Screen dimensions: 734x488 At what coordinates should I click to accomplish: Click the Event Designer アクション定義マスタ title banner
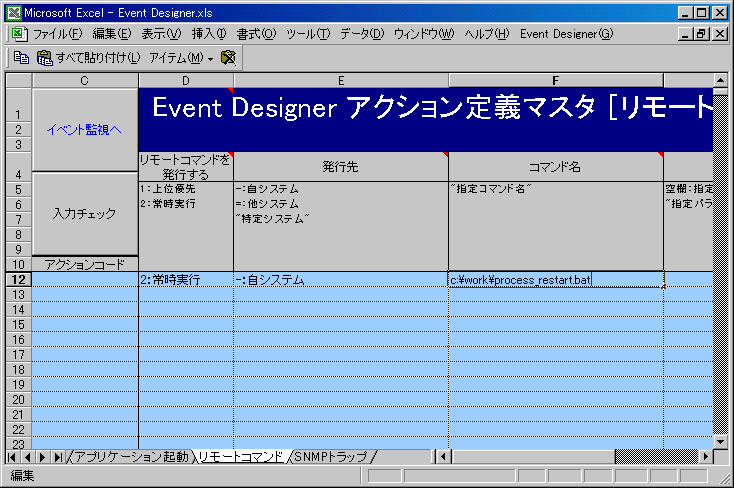[426, 119]
